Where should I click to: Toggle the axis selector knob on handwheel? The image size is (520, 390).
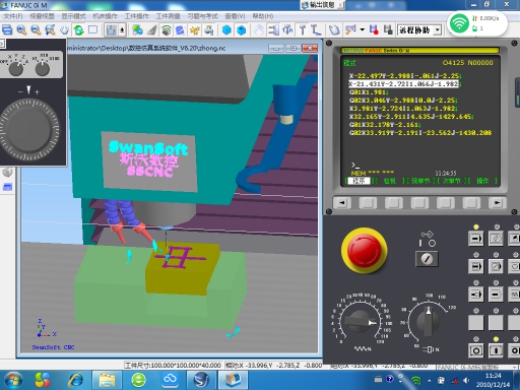pos(16,68)
